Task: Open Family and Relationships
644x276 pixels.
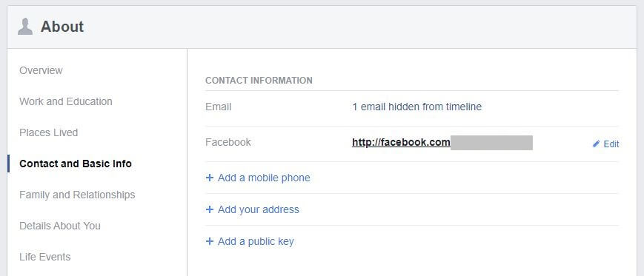Action: [x=77, y=195]
